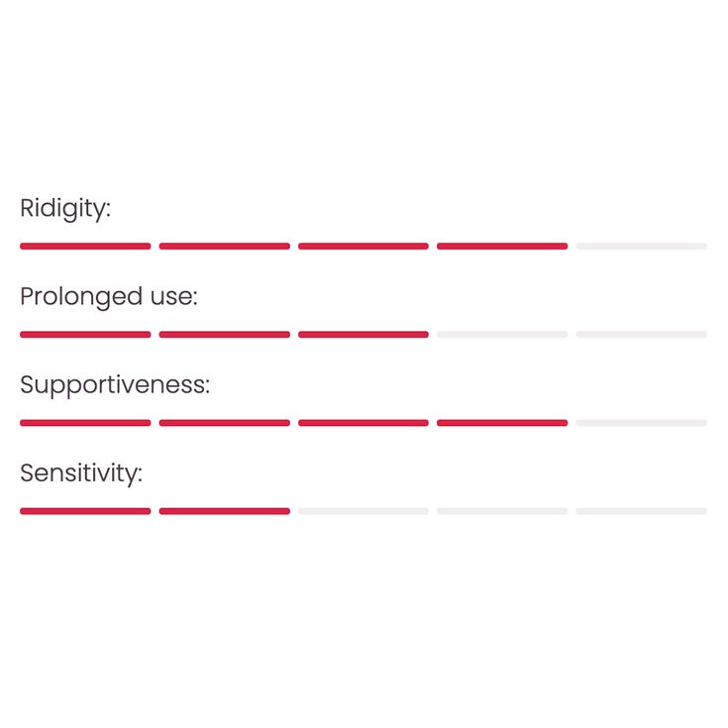Click the Prolonged use label

[109, 297]
